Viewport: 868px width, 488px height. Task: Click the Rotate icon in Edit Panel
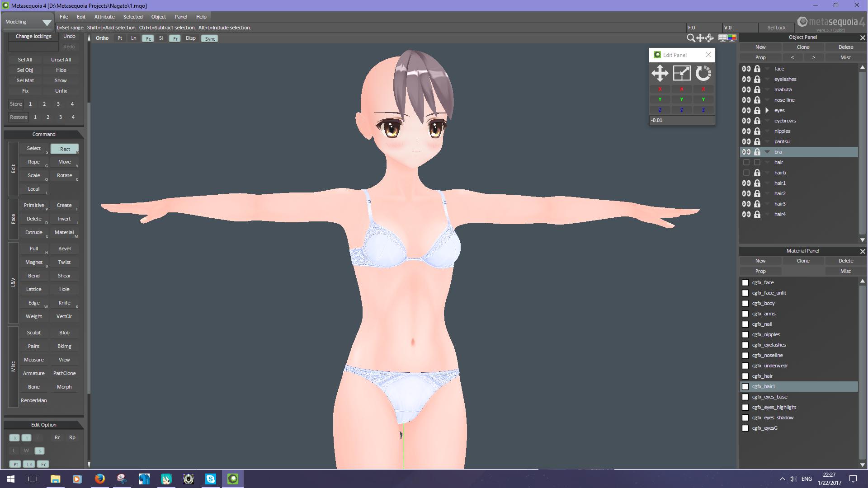[x=703, y=73]
